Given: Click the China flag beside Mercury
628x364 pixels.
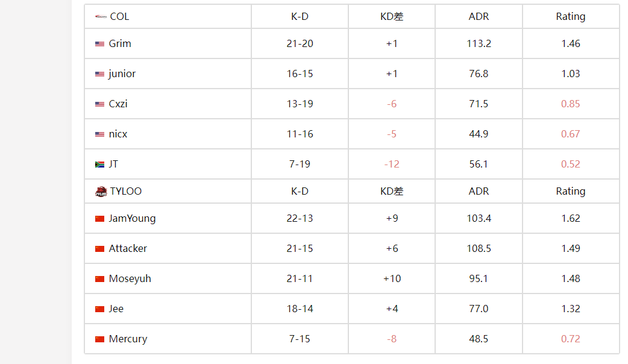Looking at the screenshot, I should click(x=99, y=339).
